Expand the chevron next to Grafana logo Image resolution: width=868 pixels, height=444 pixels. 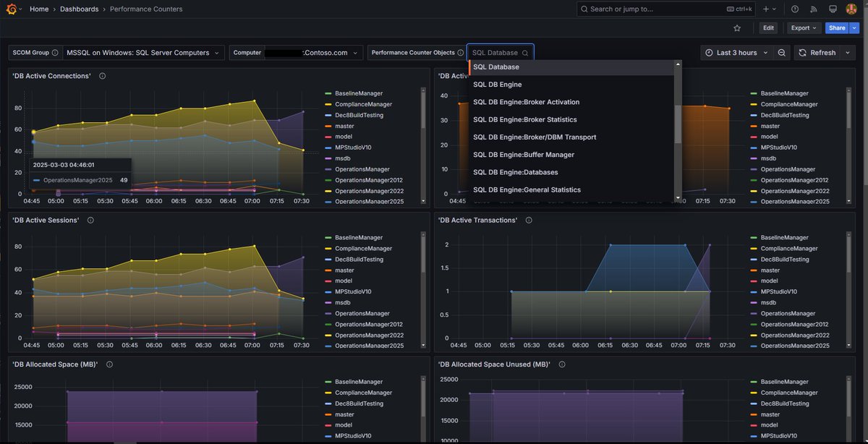[x=20, y=9]
